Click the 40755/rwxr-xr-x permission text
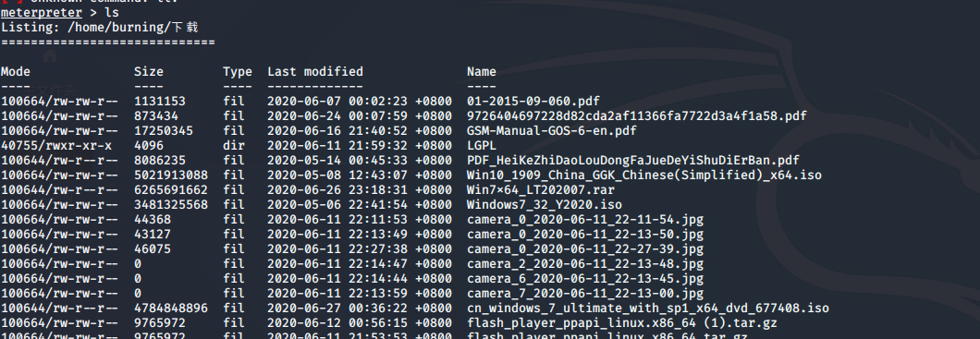The width and height of the screenshot is (980, 339). tap(56, 145)
